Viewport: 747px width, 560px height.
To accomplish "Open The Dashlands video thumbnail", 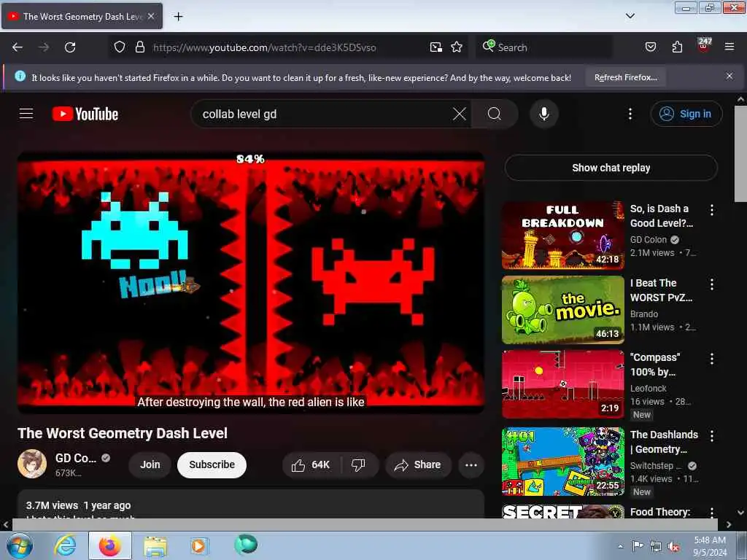I will 562,462.
